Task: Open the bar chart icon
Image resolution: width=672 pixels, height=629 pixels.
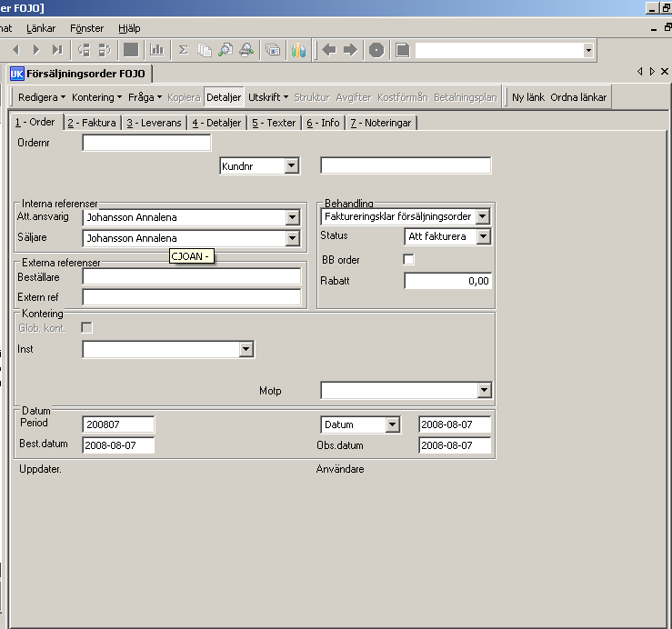Action: (157, 50)
